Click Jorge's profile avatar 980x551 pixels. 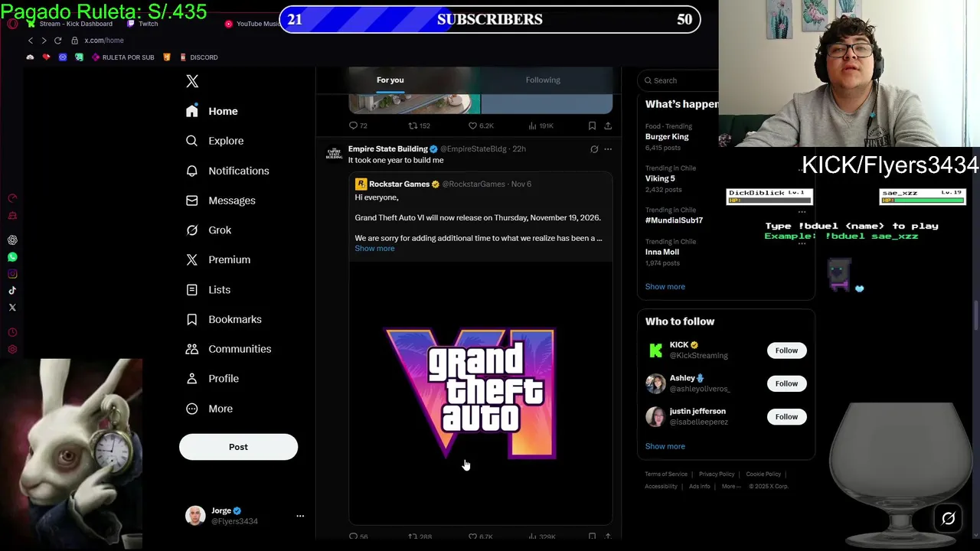click(x=195, y=516)
